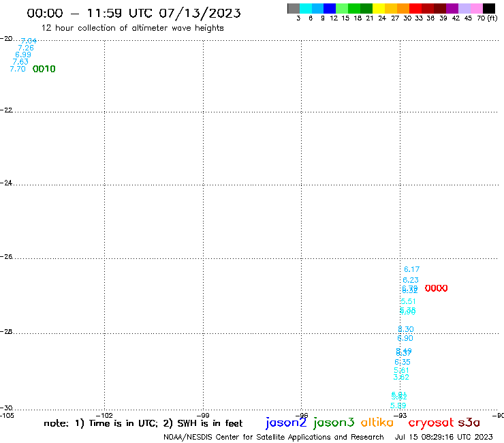Click the black swatch ending the color scale
The height and width of the screenshot is (443, 504).
(489, 8)
